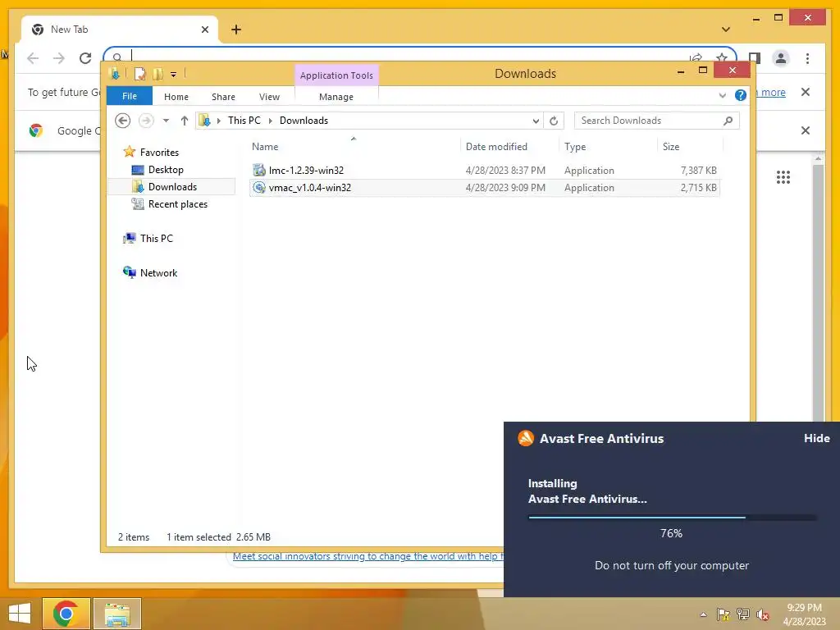The image size is (840, 630).
Task: Dismiss the Chrome update infobar
Action: click(x=806, y=92)
